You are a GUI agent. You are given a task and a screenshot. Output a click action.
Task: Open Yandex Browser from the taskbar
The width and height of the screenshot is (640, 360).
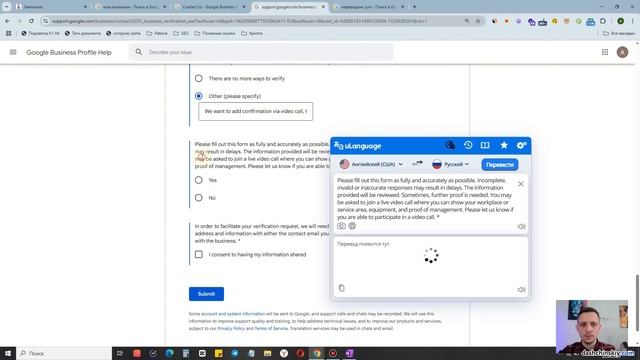click(284, 353)
